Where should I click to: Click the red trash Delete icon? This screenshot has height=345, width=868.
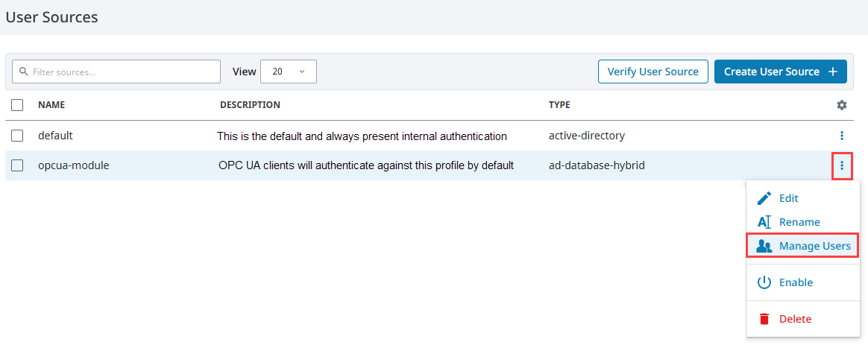click(x=764, y=319)
